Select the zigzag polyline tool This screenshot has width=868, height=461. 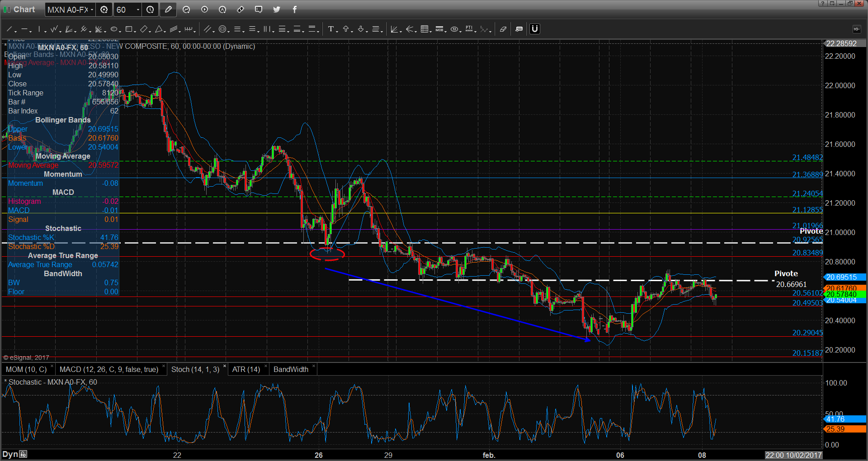click(x=54, y=29)
